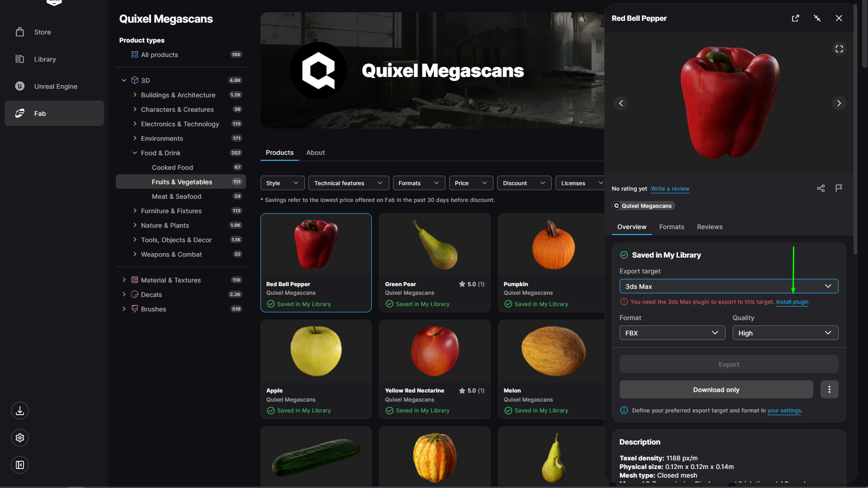Switch to the Products tab
The image size is (868, 488).
280,153
